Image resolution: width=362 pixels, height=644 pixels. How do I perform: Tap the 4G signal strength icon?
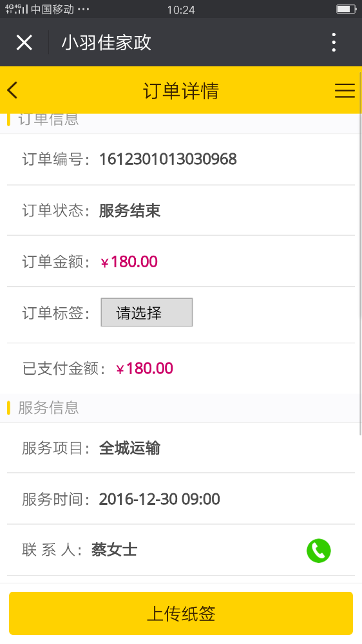tap(17, 9)
